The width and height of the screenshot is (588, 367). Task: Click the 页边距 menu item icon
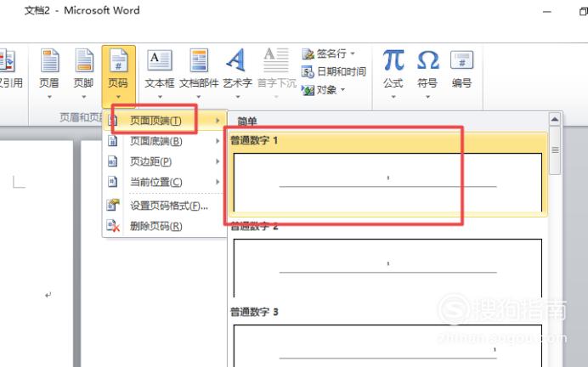pyautogui.click(x=112, y=161)
